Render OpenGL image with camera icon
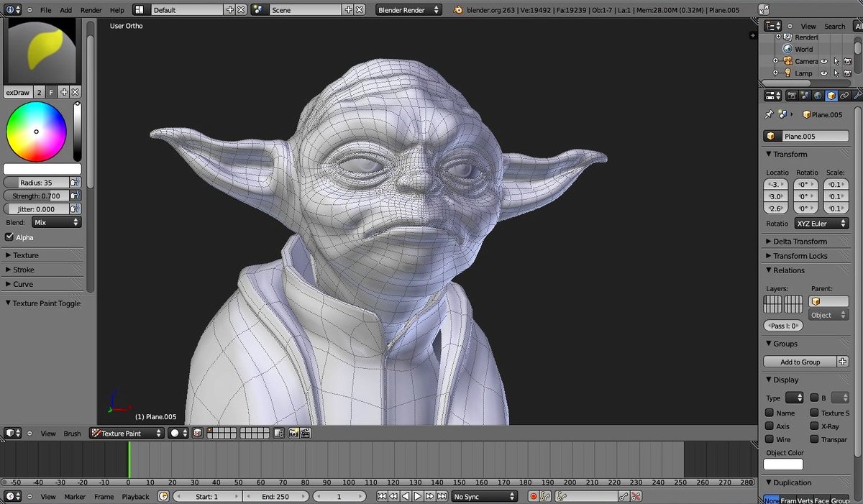The height and width of the screenshot is (504, 863). coord(293,434)
